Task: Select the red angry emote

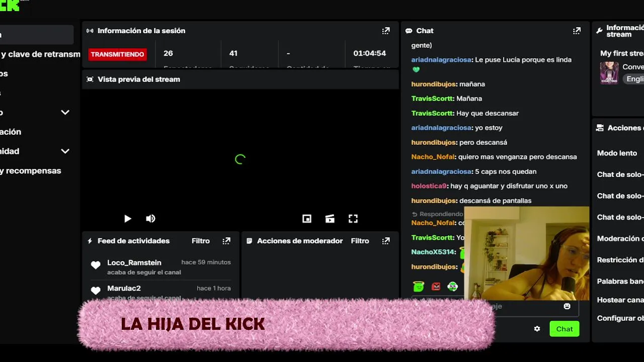Action: click(x=436, y=287)
